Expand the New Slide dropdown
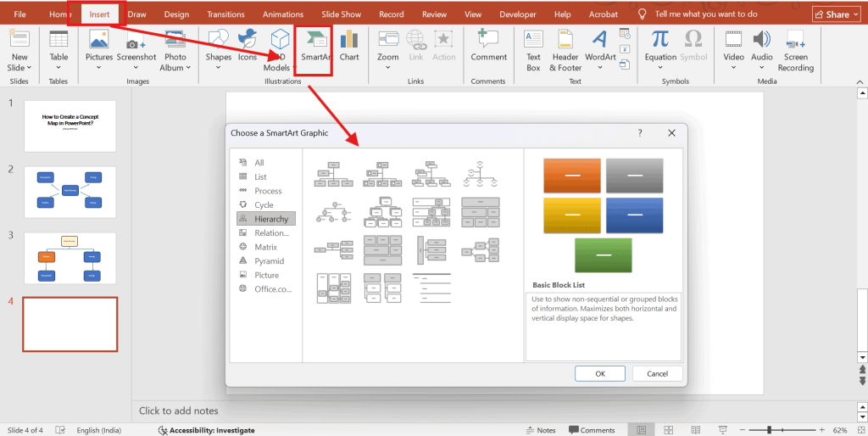 [x=19, y=67]
